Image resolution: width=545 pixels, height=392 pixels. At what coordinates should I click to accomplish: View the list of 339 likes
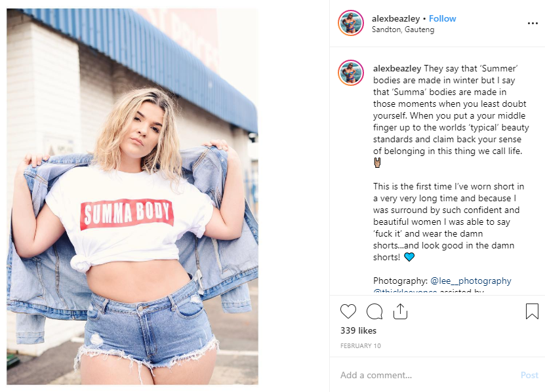[x=358, y=330]
